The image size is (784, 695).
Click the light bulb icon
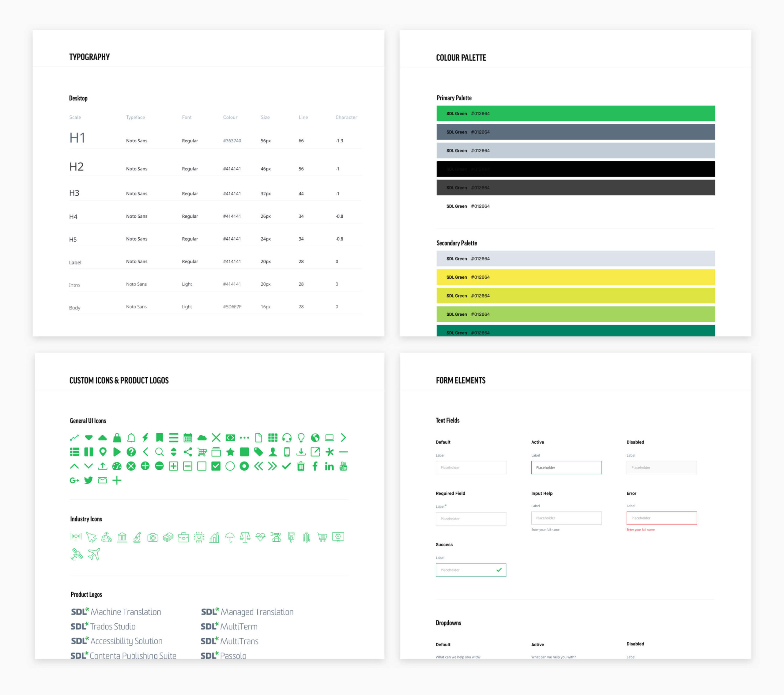[301, 438]
